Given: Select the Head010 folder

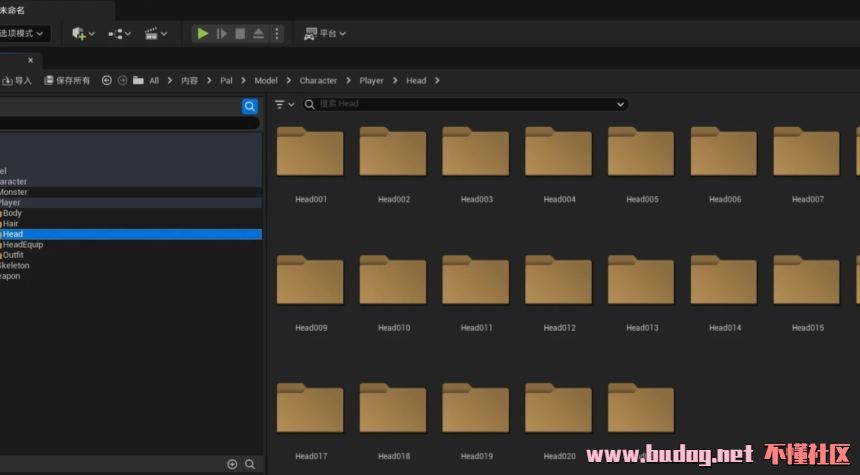Looking at the screenshot, I should pos(393,280).
